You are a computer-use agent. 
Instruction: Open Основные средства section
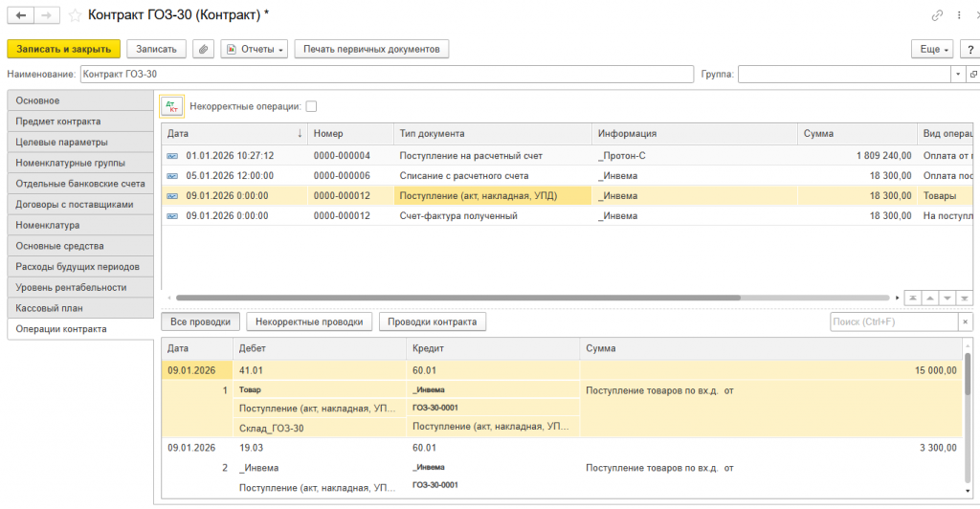point(80,246)
